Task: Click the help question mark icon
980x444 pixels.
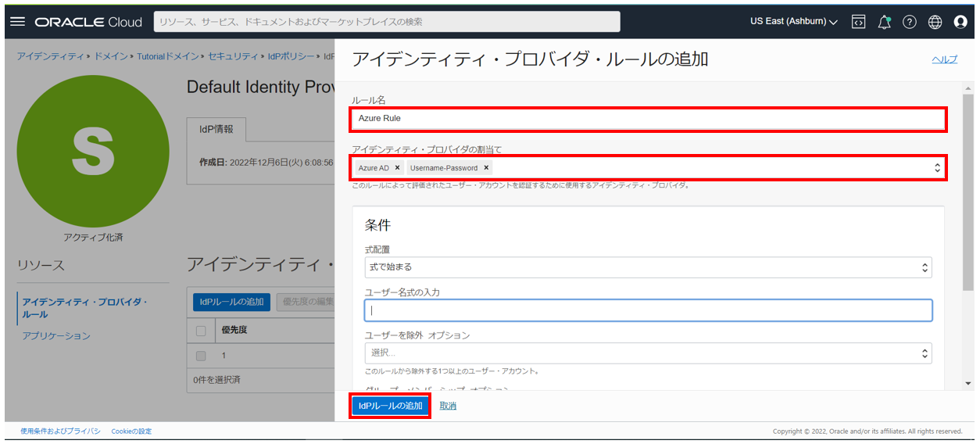Action: tap(909, 22)
